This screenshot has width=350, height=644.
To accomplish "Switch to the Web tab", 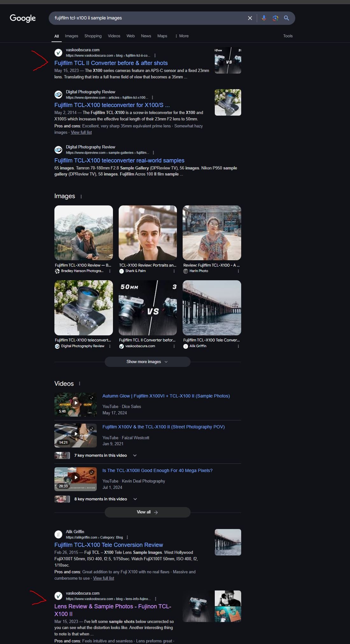I will pos(130,36).
